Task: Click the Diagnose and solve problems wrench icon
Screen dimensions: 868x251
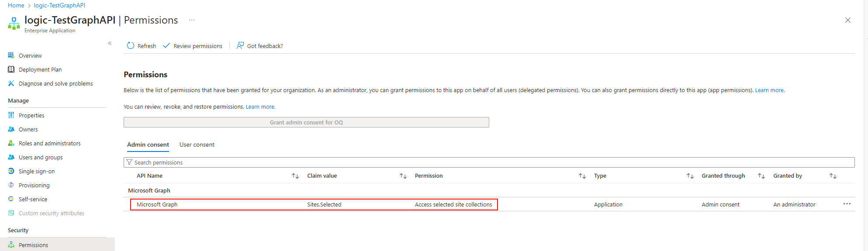Action: tap(11, 83)
